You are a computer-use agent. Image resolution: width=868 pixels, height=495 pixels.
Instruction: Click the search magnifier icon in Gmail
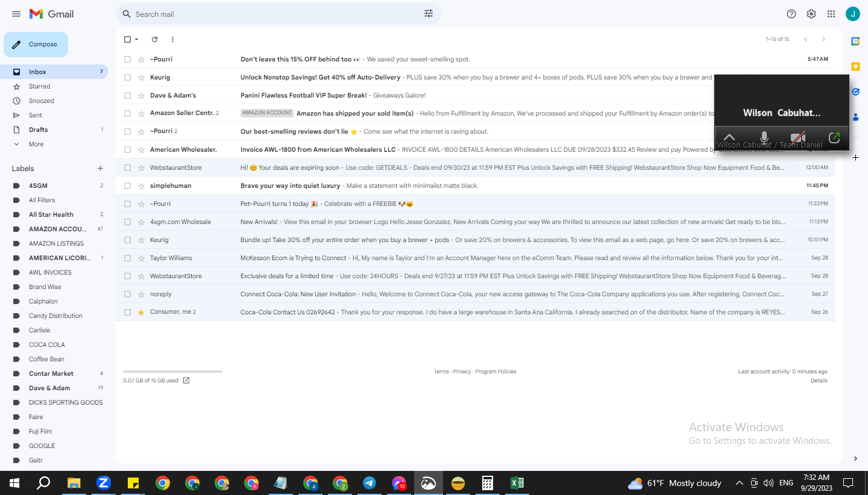[127, 14]
